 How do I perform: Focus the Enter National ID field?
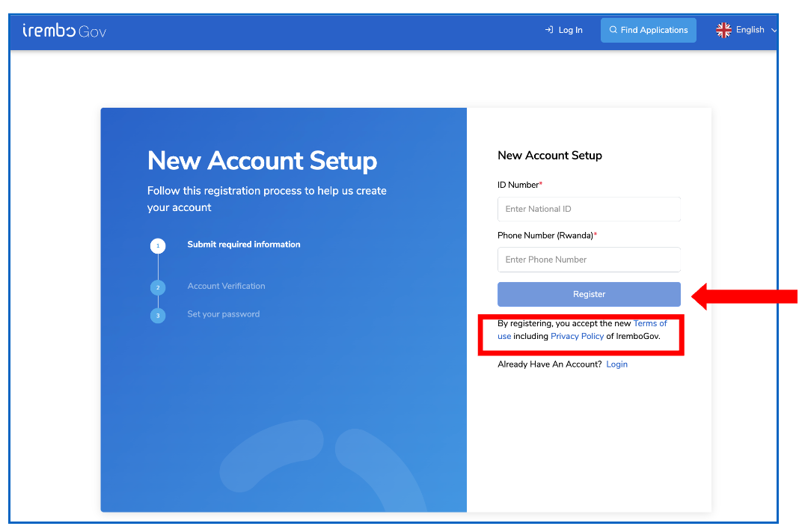click(589, 209)
